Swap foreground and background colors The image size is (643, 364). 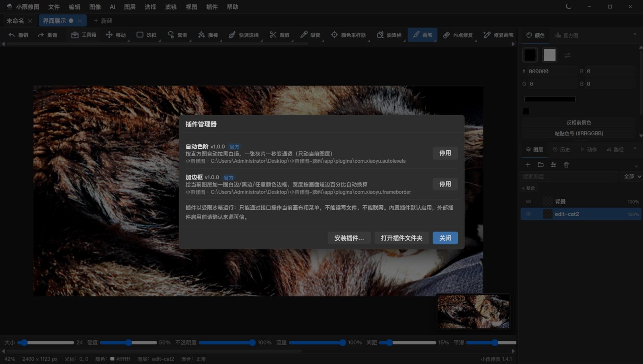(567, 55)
